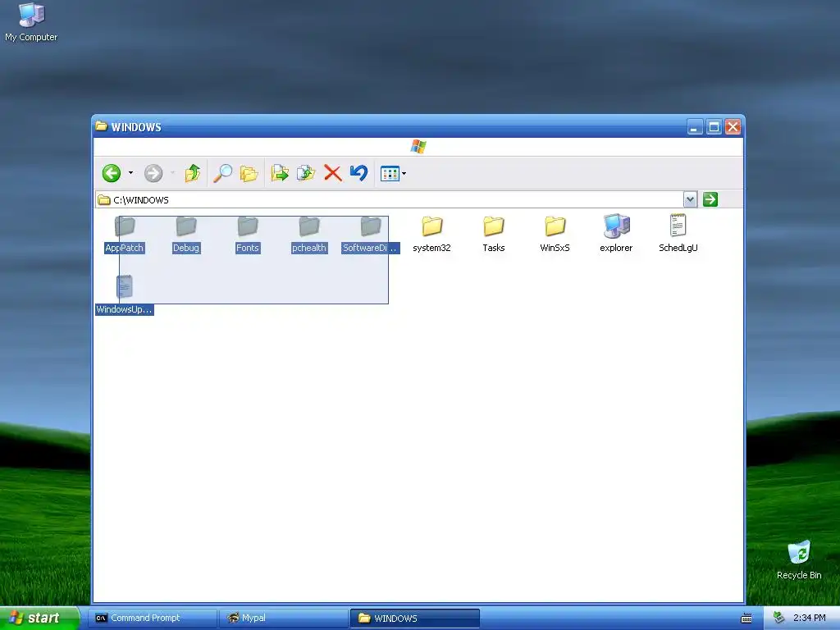
Task: Select the pchealth folder
Action: click(309, 234)
